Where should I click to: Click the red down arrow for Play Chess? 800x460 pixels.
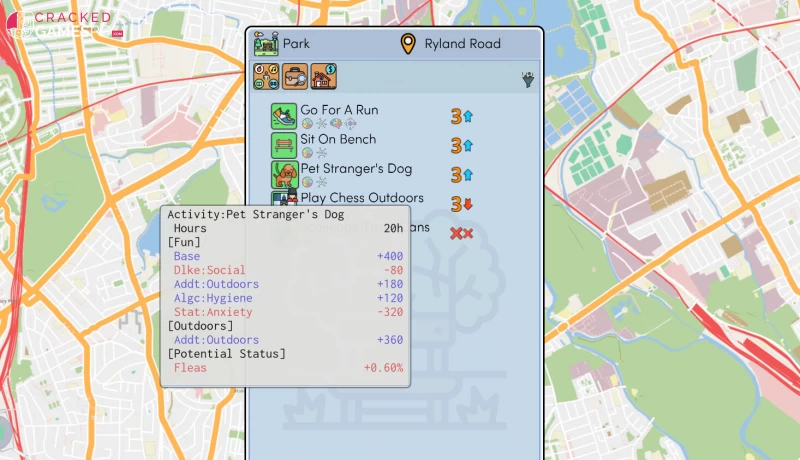[468, 205]
